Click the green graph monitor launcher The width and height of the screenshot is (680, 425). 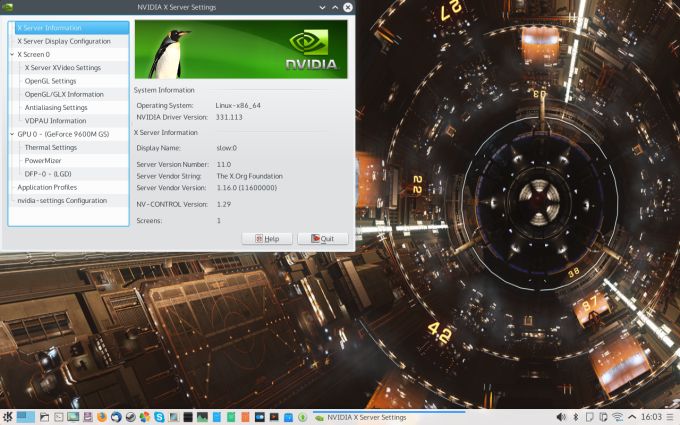point(202,417)
